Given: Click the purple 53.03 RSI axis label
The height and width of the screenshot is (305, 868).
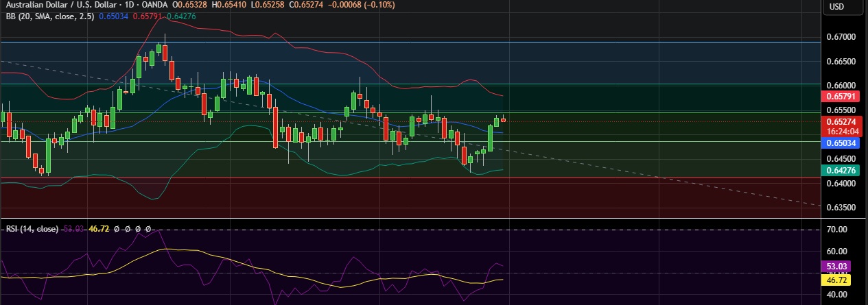Looking at the screenshot, I should tap(837, 267).
